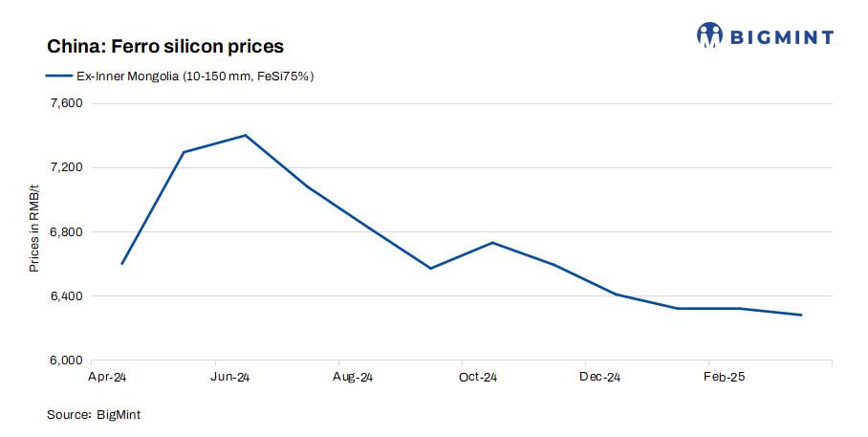The width and height of the screenshot is (868, 437).
Task: Click the Feb-25 x-axis label
Action: click(x=724, y=378)
